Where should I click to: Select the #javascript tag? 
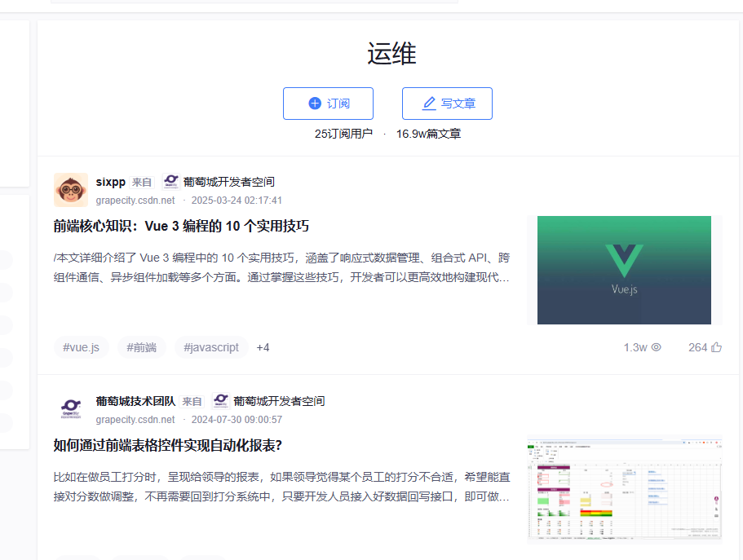tap(211, 347)
